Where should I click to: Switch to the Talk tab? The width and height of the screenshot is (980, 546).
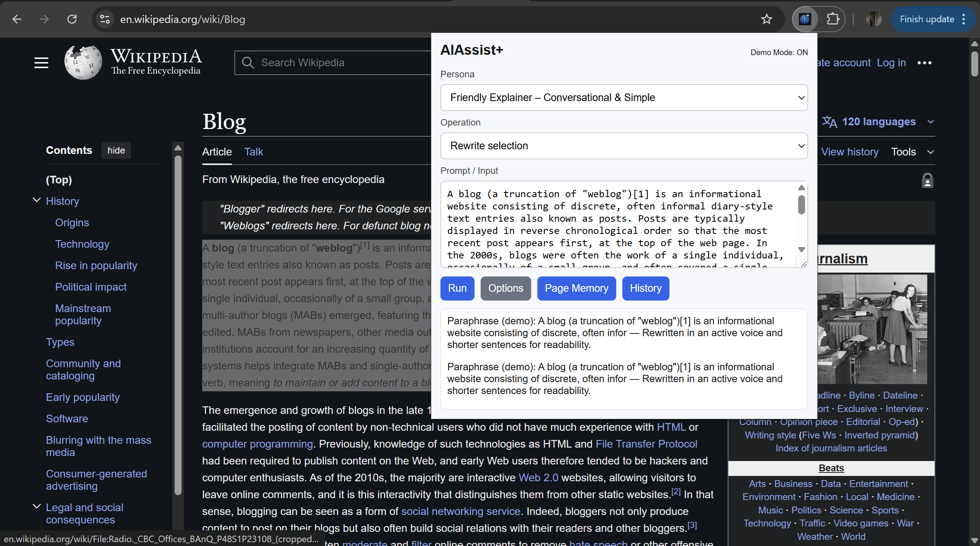click(x=254, y=152)
